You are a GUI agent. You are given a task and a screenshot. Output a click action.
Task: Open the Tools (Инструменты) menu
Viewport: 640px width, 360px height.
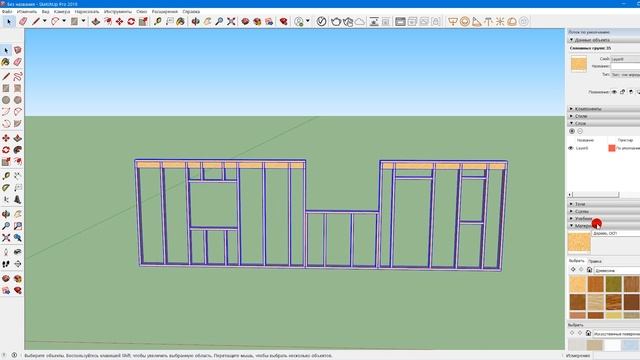(x=118, y=11)
